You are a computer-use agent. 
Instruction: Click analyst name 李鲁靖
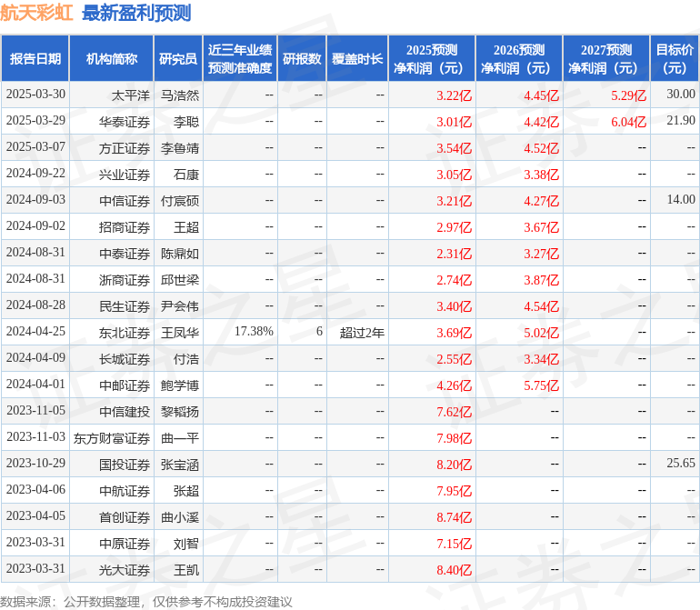(x=180, y=148)
